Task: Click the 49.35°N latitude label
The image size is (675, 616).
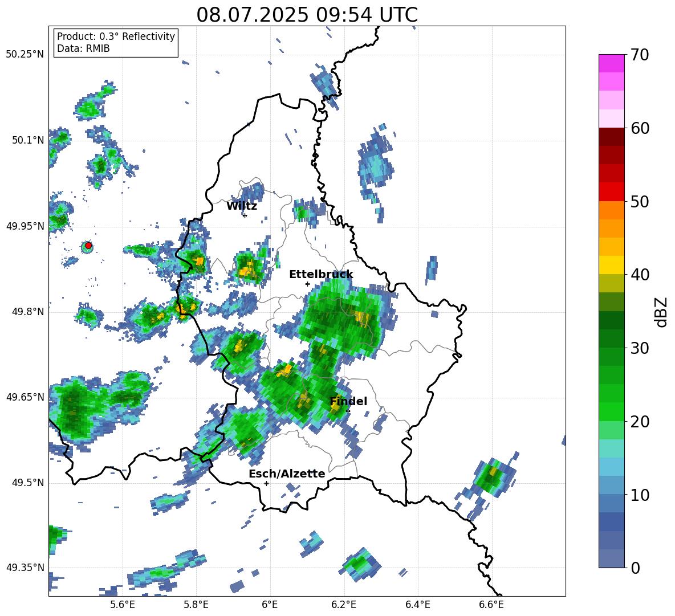Action: pyautogui.click(x=25, y=568)
